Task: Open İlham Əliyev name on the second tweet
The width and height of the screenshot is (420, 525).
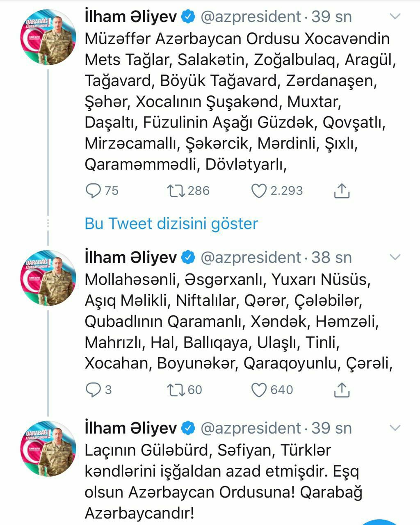Action: (x=130, y=258)
